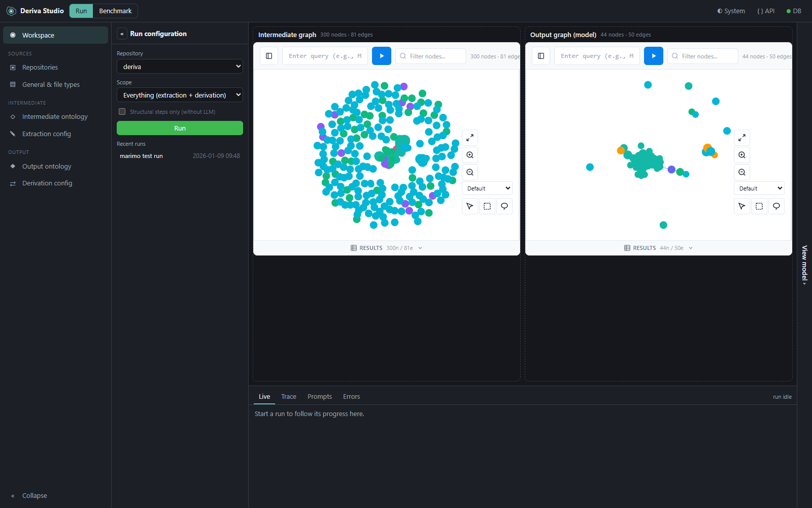Select box selection tool in Output graph
Viewport: 812px width, 508px height.
(x=759, y=206)
